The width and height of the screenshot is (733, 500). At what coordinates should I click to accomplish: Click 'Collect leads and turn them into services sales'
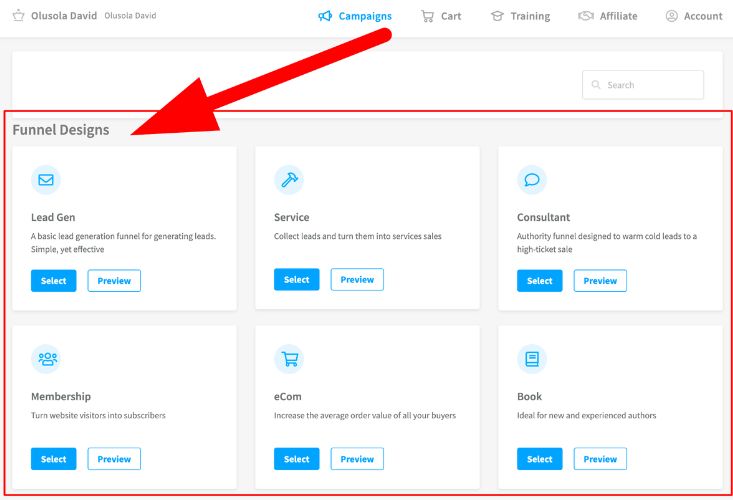click(x=358, y=236)
